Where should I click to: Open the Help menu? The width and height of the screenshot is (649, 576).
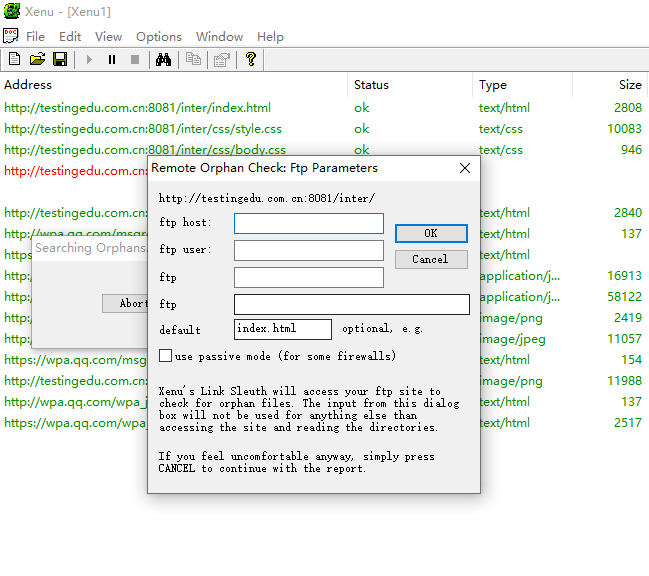tap(270, 37)
